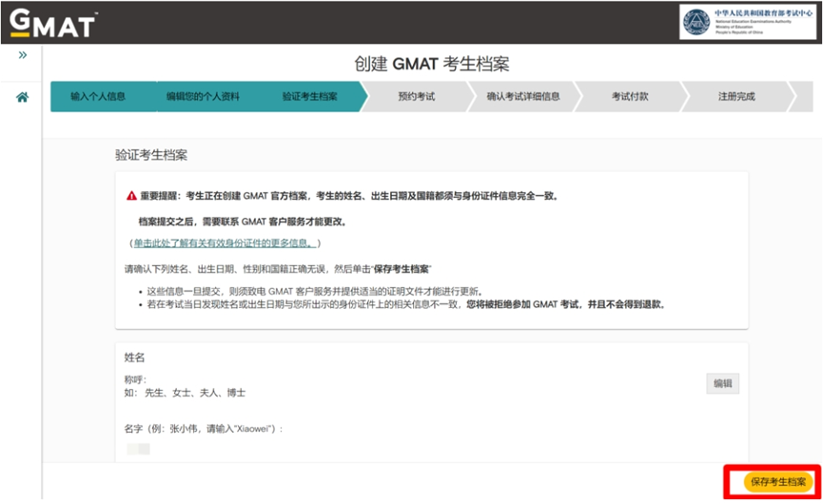Select the 验证考生档案 step
This screenshot has width=823, height=504.
click(310, 96)
